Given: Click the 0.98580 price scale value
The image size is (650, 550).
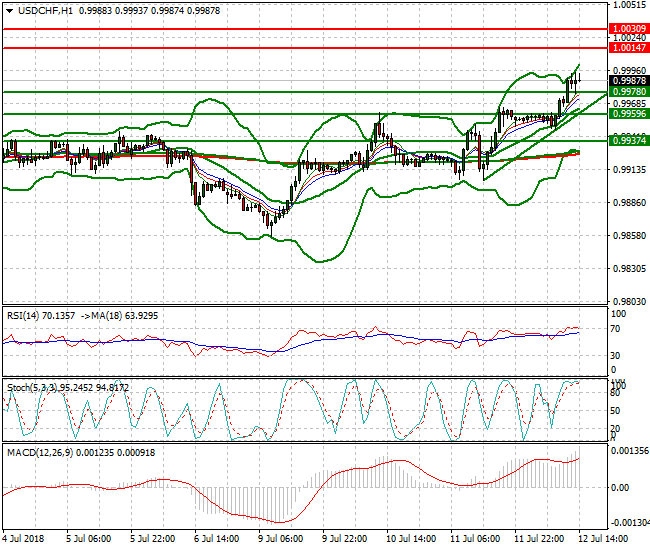Looking at the screenshot, I should coord(629,235).
